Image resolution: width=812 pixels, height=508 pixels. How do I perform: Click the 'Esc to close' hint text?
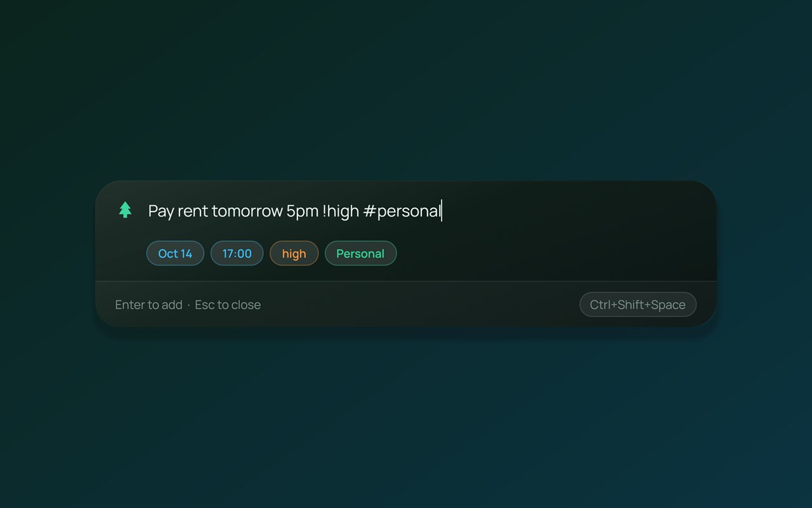click(228, 305)
